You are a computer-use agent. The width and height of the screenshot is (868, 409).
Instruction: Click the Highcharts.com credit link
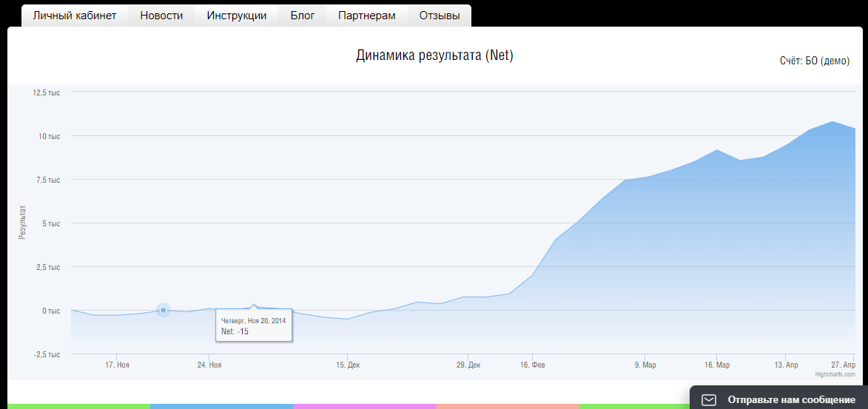click(835, 374)
